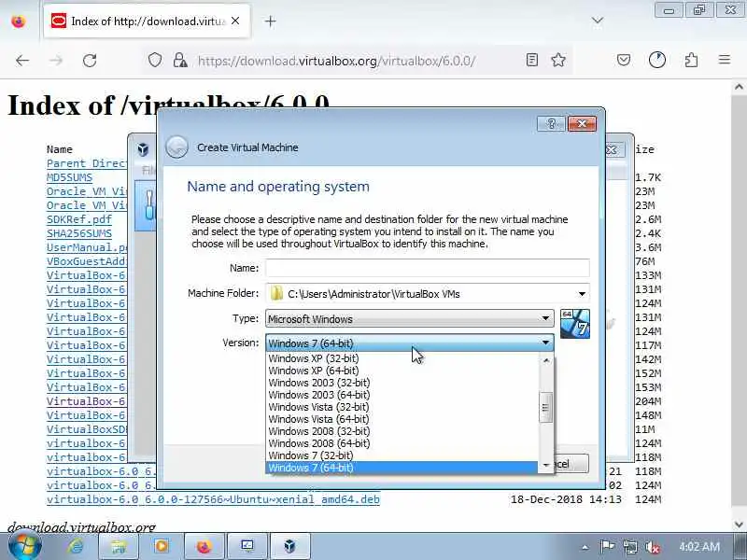Switch to VirtualBox on the taskbar
This screenshot has height=560, width=747.
[x=289, y=546]
